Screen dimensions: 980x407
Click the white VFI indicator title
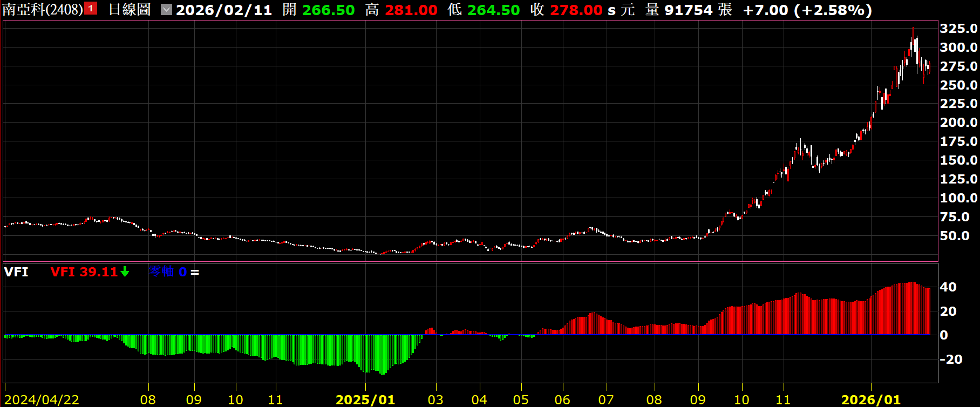[x=16, y=272]
